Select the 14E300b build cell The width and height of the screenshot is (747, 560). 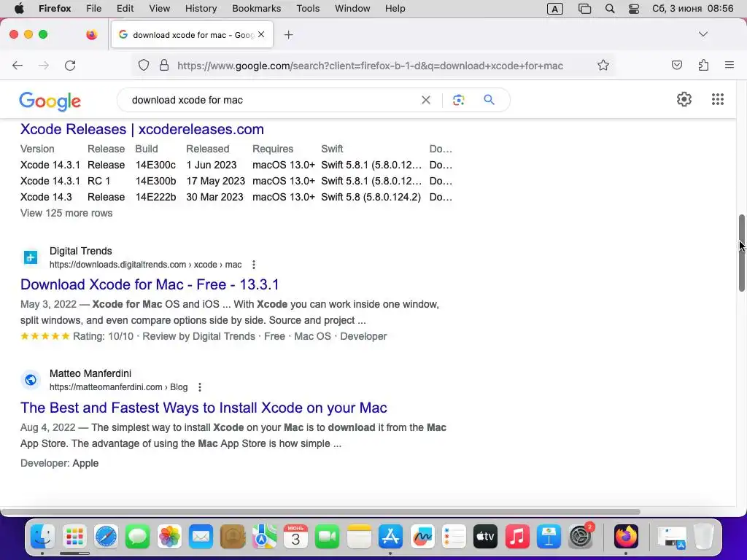pos(155,181)
